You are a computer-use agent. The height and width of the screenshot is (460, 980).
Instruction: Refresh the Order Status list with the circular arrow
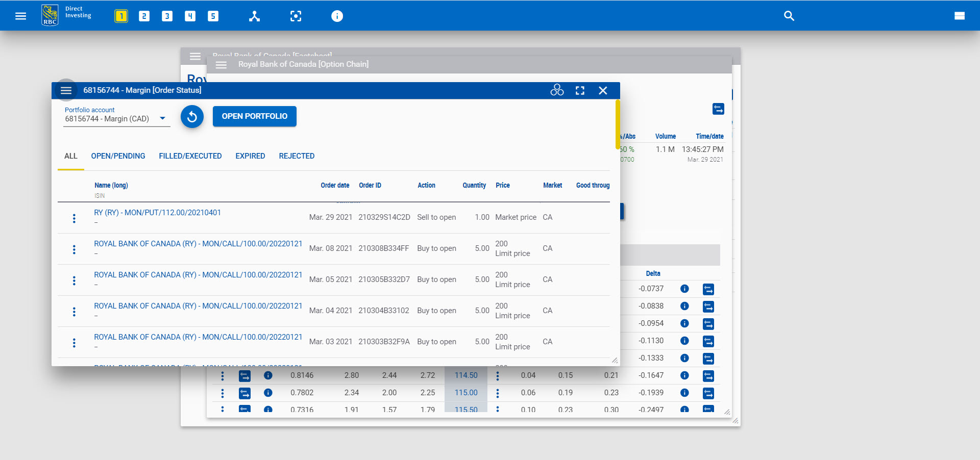click(x=192, y=116)
